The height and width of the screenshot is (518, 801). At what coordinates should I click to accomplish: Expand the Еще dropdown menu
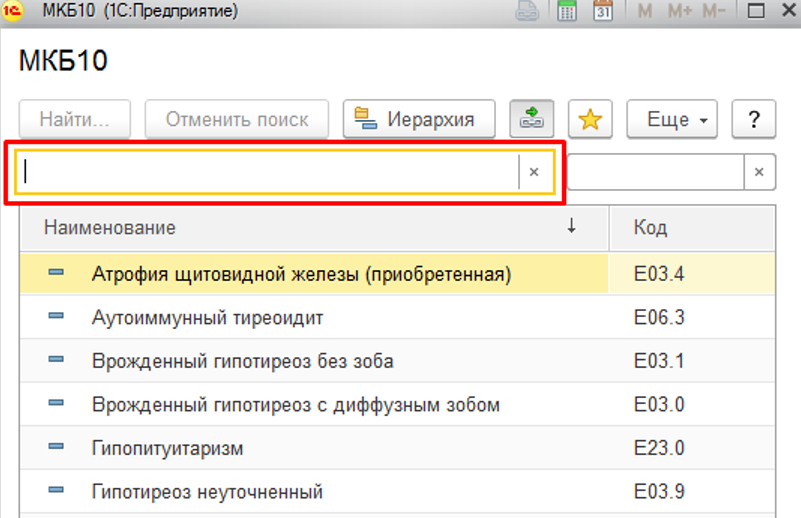pos(677,120)
